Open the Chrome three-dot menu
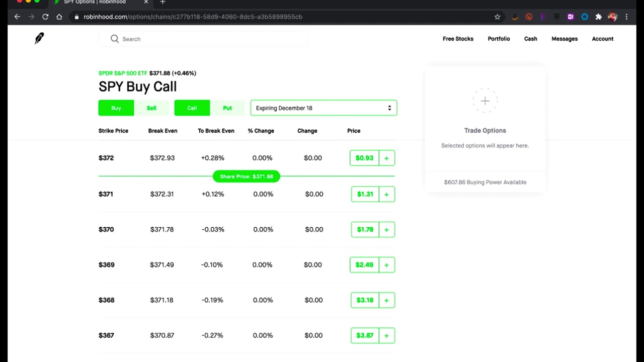This screenshot has width=644, height=362. pos(626,17)
